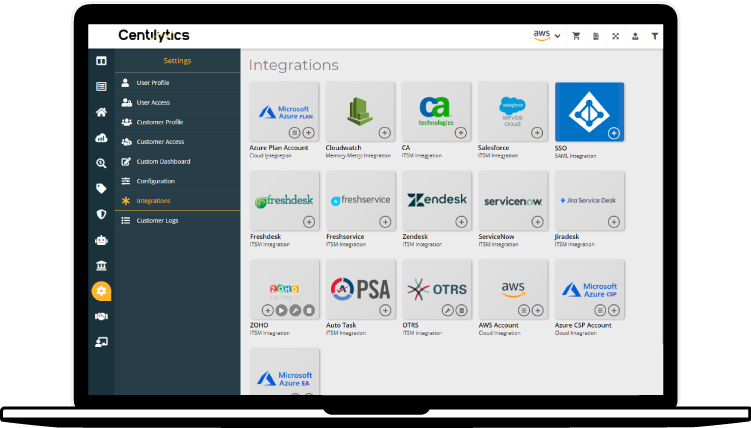
Task: Click plus icon on ZOHO card
Action: tap(268, 310)
